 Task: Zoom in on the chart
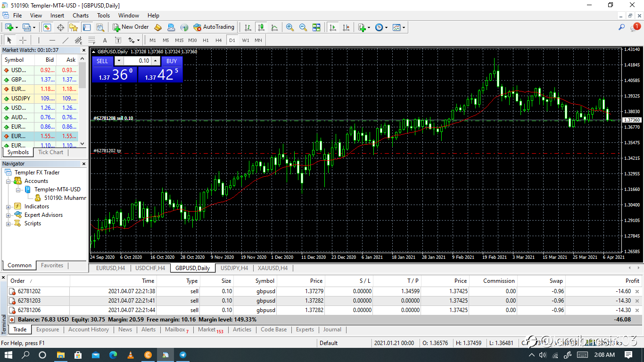[x=290, y=27]
